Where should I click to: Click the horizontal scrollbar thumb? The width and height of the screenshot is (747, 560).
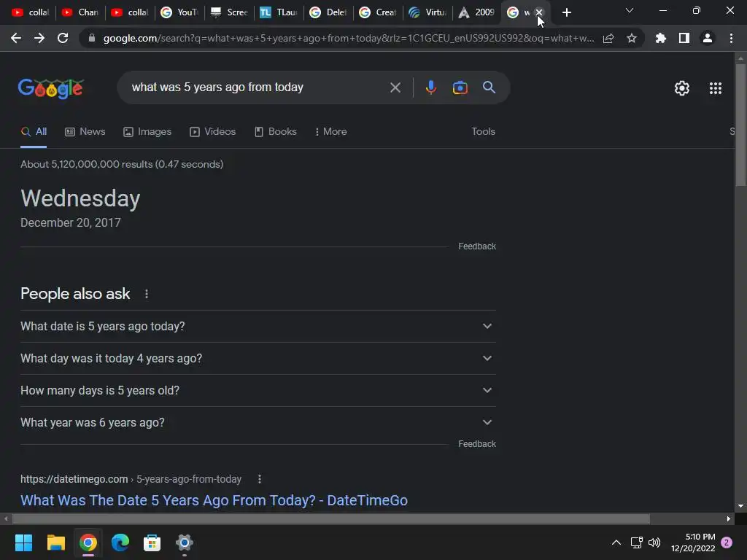(331, 518)
